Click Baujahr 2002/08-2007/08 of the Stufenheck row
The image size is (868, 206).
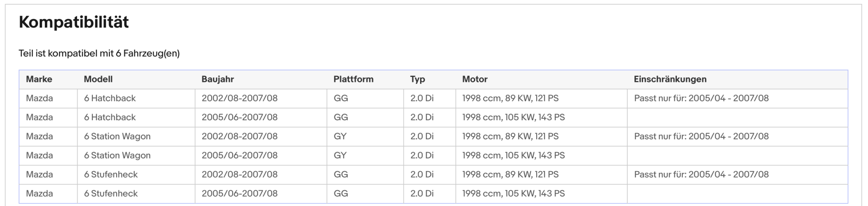(x=239, y=174)
